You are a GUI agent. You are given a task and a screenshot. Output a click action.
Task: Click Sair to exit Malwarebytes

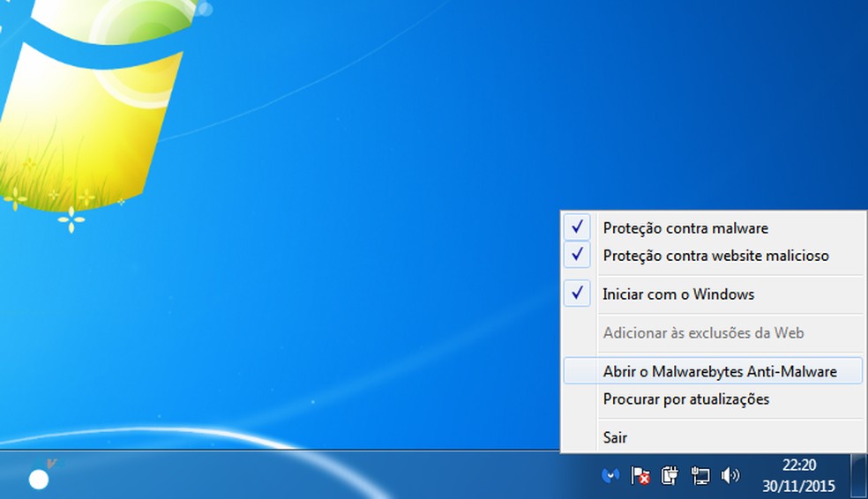[x=713, y=437]
